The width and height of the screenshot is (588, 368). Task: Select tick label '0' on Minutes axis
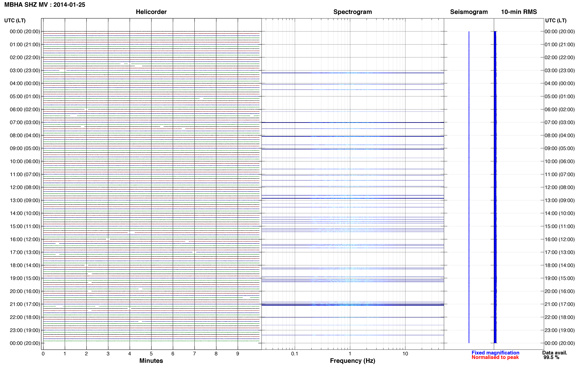tap(43, 354)
